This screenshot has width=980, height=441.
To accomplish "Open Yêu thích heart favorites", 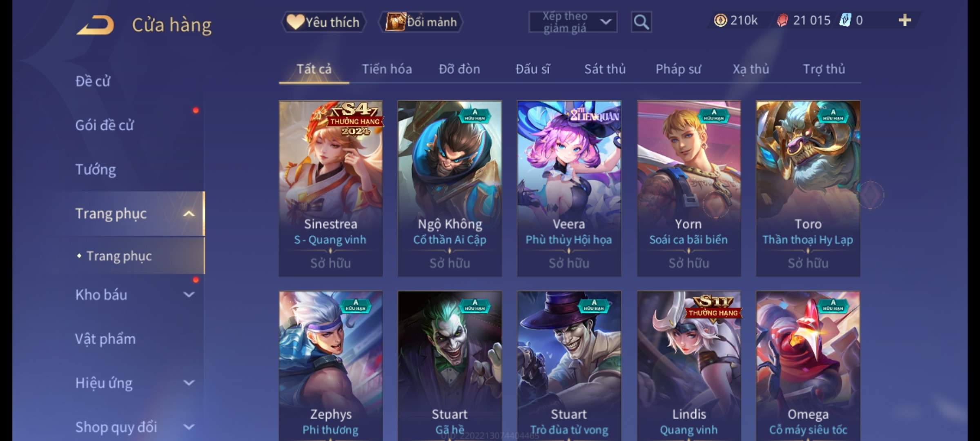I will tap(323, 22).
